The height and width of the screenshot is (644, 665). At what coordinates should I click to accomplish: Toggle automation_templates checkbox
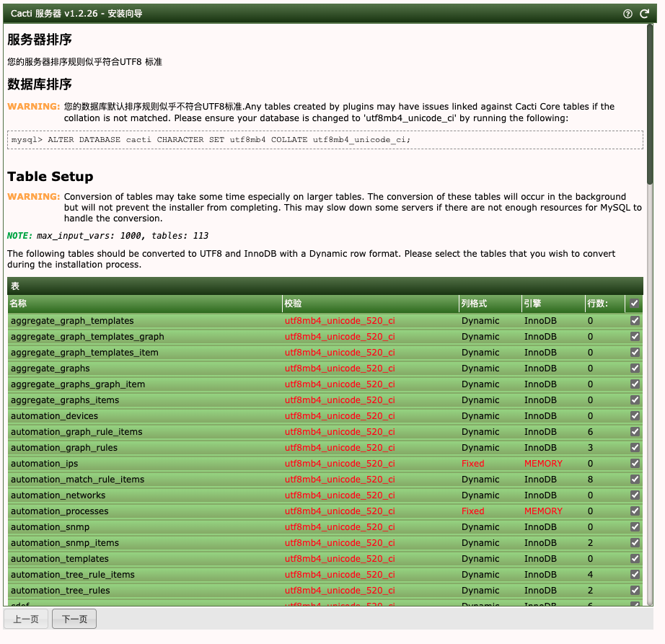click(x=635, y=559)
